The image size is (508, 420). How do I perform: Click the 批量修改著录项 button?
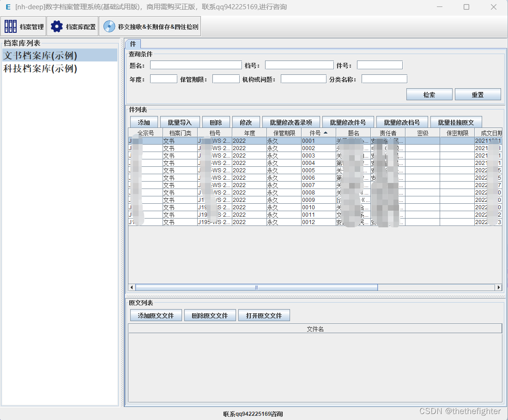click(291, 122)
